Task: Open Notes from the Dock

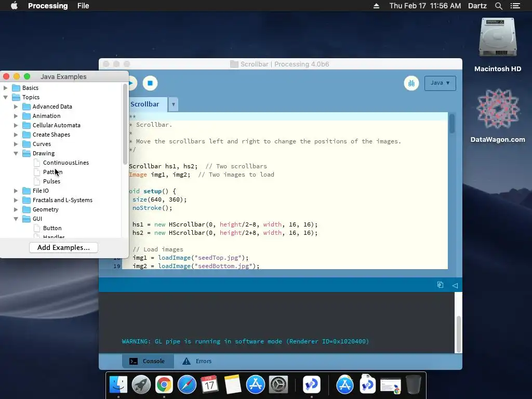Action: 232,384
